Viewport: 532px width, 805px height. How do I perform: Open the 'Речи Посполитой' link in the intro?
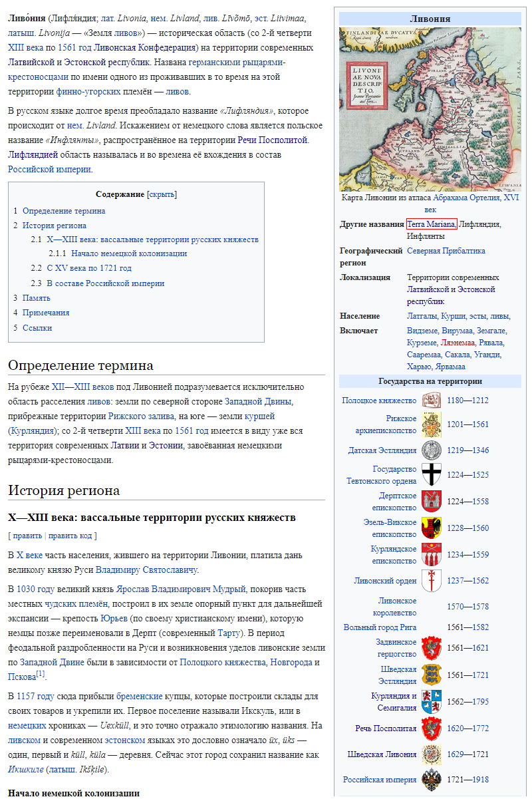coord(274,140)
